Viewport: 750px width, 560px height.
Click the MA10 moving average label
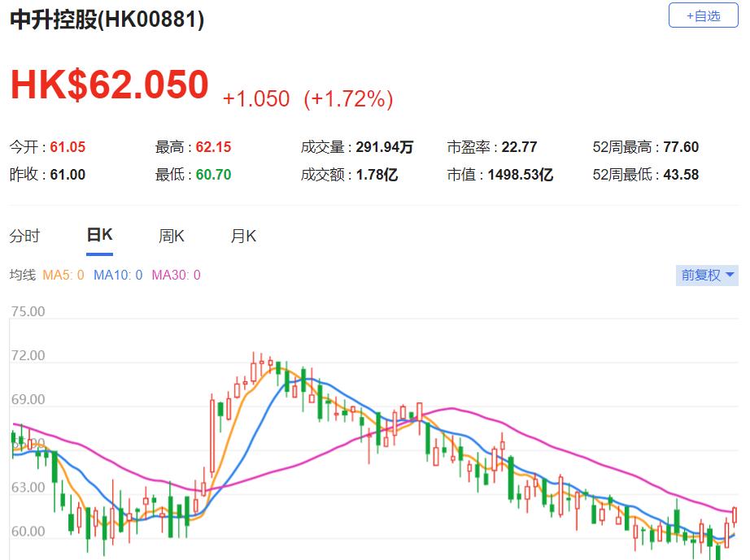[118, 275]
